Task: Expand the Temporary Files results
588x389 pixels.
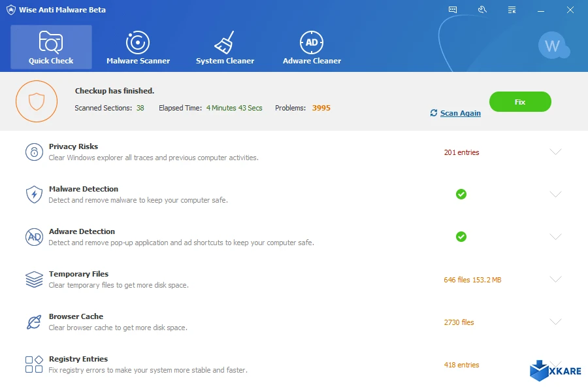Action: [555, 279]
